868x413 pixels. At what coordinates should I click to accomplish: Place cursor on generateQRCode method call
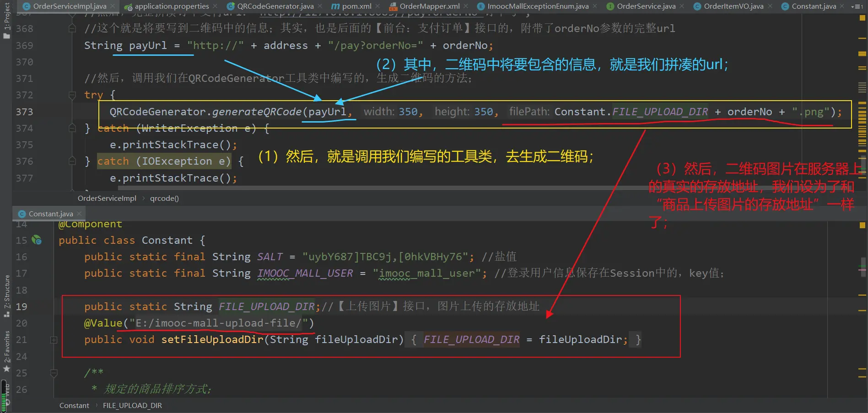pos(257,112)
